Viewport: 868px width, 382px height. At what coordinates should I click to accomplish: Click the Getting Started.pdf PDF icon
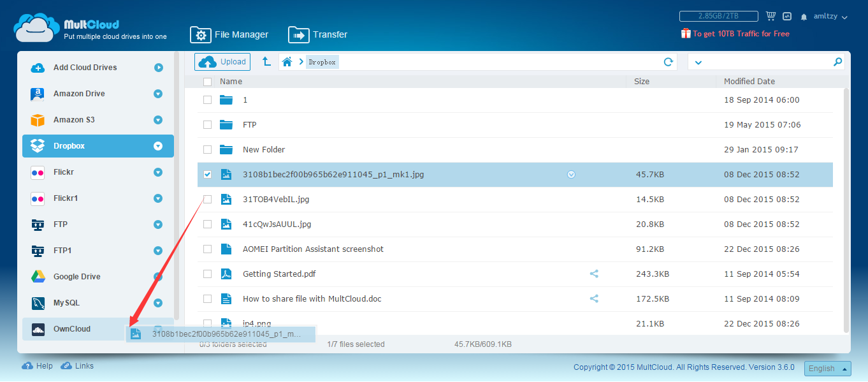pos(226,274)
